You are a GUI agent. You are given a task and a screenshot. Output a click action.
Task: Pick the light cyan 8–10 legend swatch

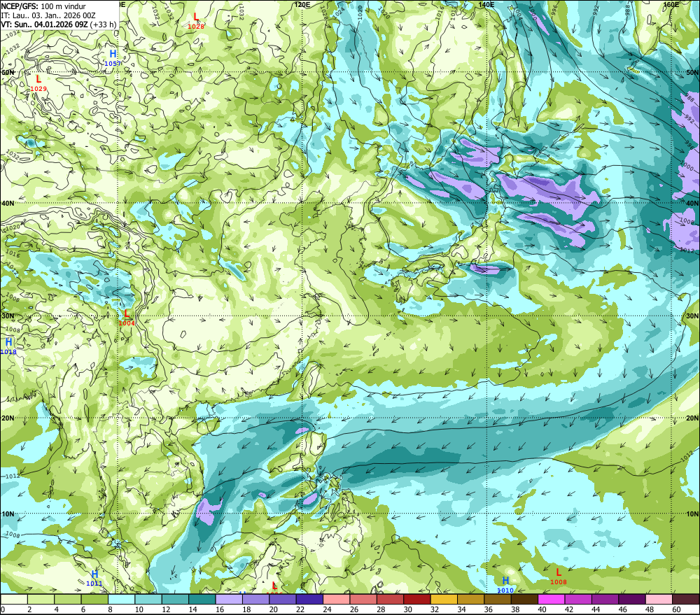121,599
